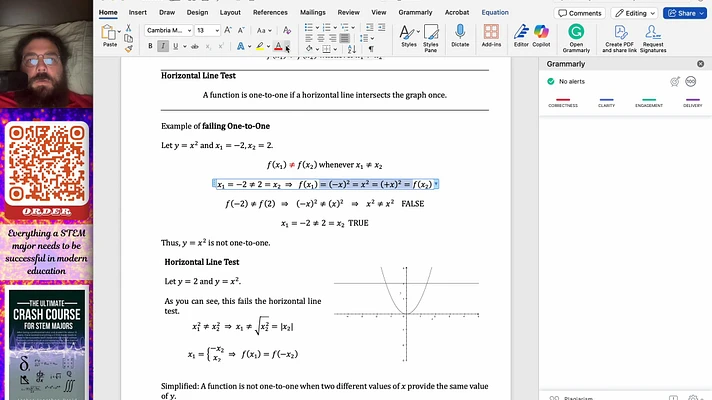The image size is (712, 400).
Task: Copy selection using the Copy icon
Action: coord(129,38)
